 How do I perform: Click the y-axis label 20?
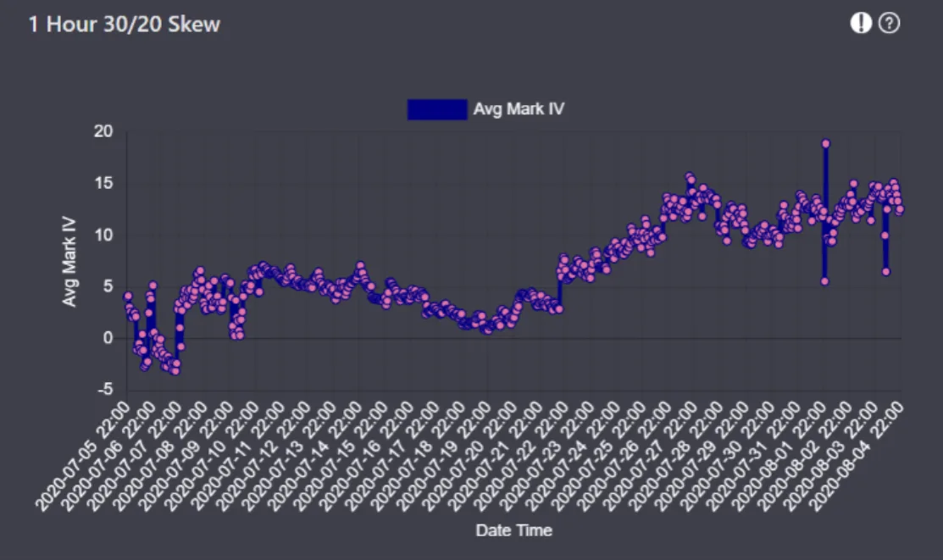click(x=103, y=131)
